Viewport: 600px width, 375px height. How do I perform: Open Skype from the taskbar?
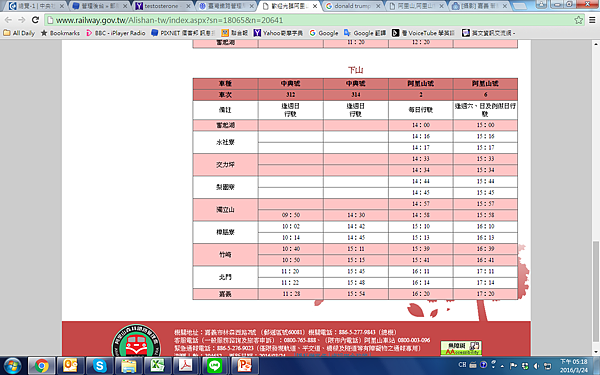(99, 366)
